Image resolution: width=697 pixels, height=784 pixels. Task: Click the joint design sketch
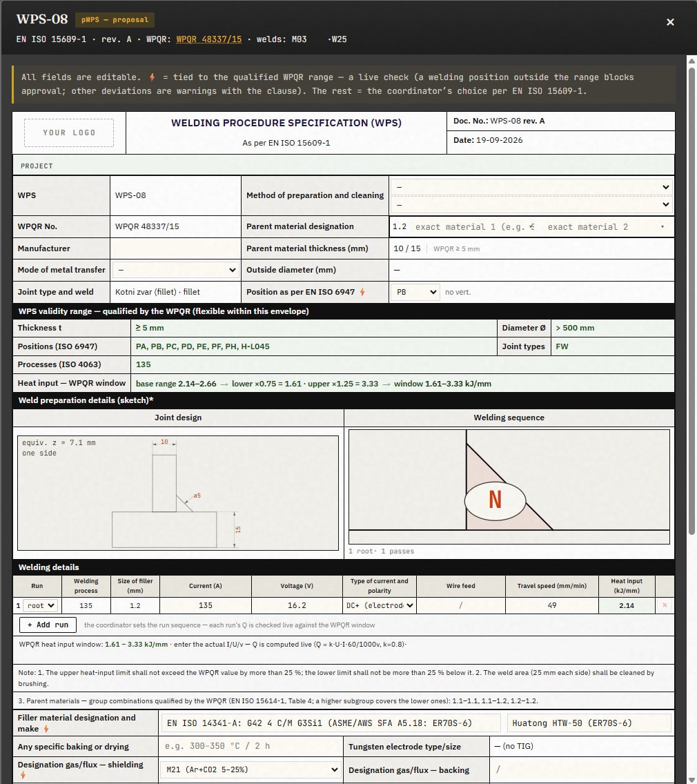pyautogui.click(x=178, y=493)
